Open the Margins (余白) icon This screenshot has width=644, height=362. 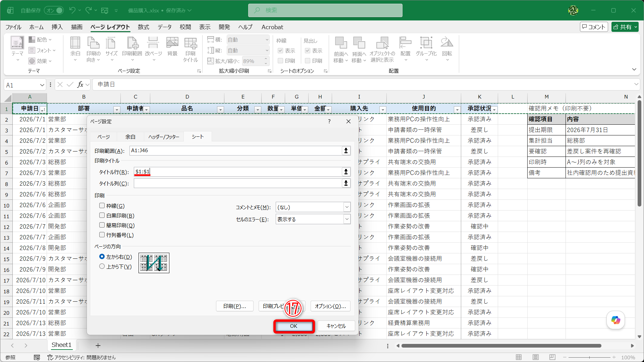pyautogui.click(x=75, y=49)
